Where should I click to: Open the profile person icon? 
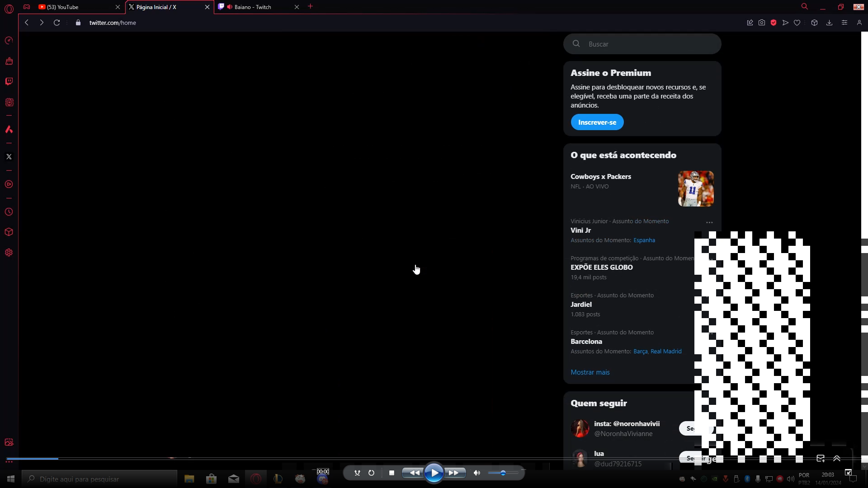859,23
